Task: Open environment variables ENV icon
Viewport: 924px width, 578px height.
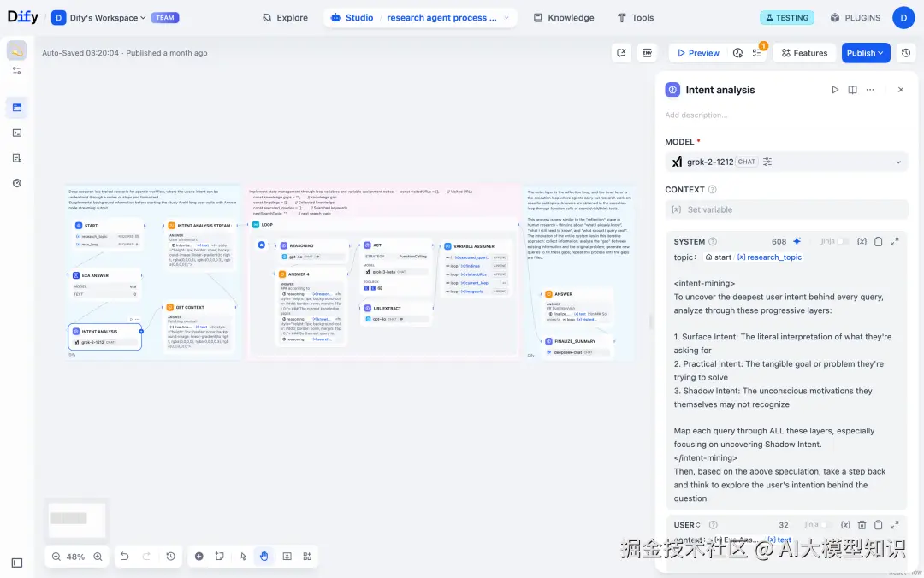Action: pos(647,53)
